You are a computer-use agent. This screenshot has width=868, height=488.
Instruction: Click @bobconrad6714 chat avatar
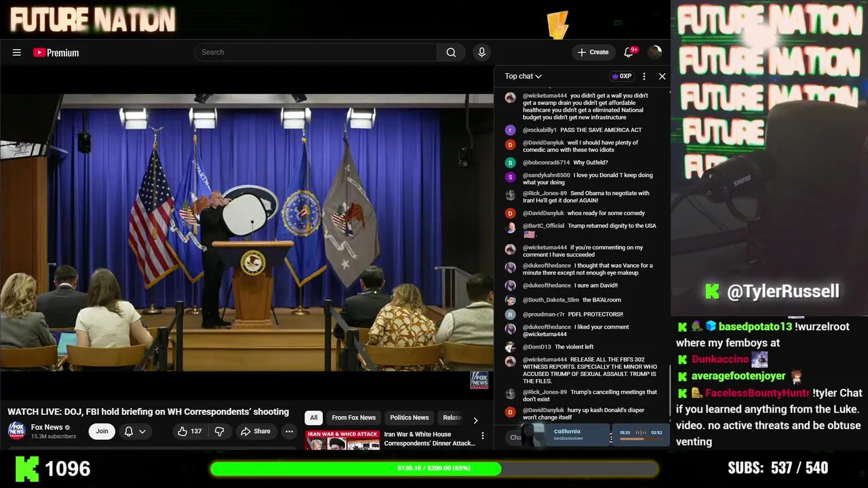pos(510,163)
